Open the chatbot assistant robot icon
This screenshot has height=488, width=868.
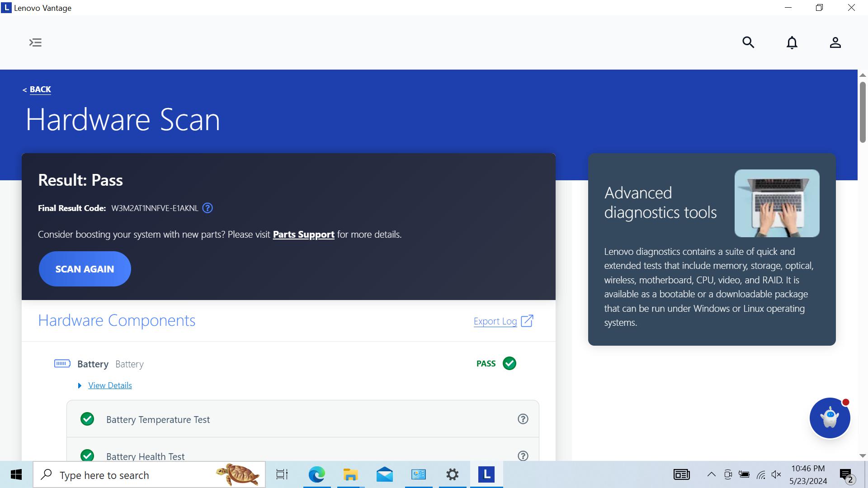point(830,418)
